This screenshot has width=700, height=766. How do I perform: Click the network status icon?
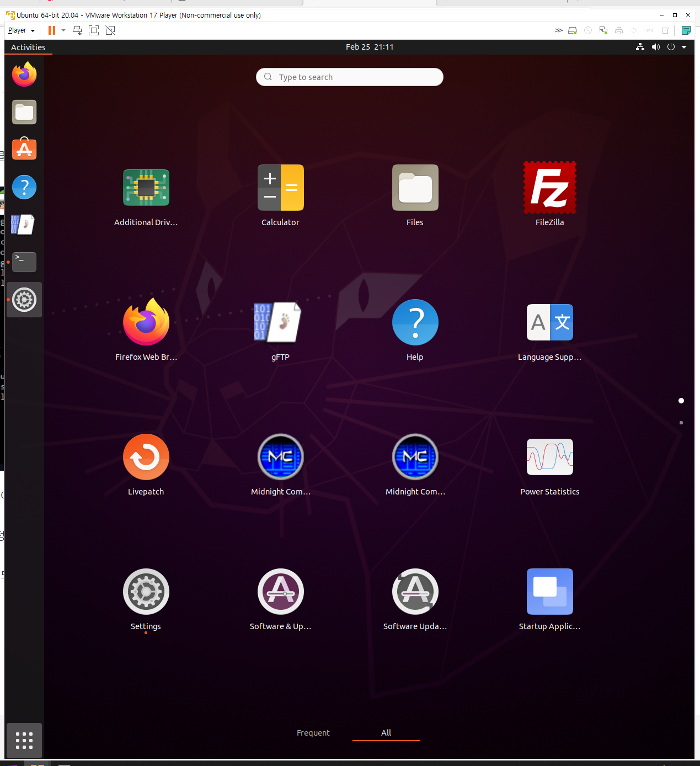coord(640,47)
